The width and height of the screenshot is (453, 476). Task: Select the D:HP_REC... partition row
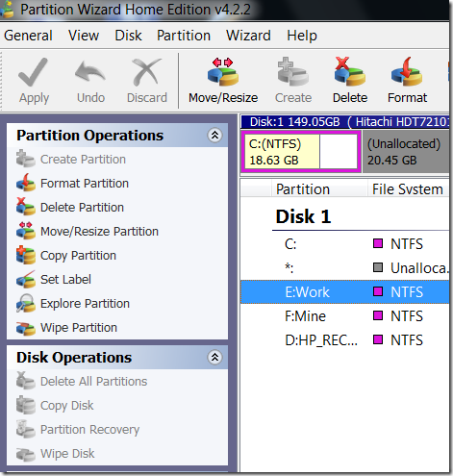pos(344,340)
